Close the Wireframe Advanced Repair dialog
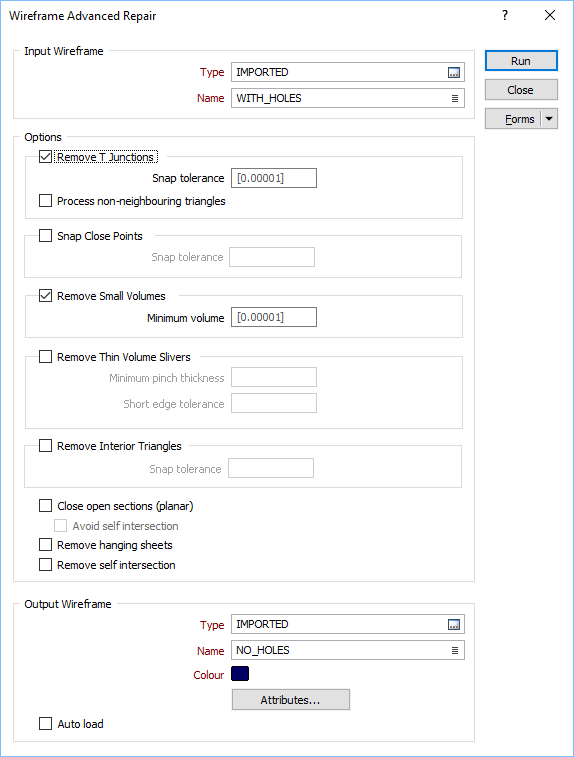 point(550,15)
